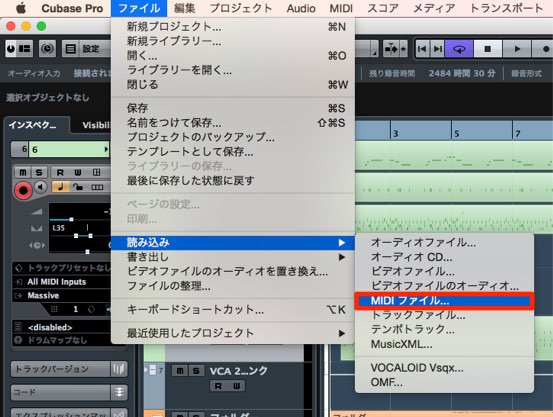Image resolution: width=553 pixels, height=417 pixels.
Task: Open the MIDI channel 1 selector
Action: click(x=75, y=309)
